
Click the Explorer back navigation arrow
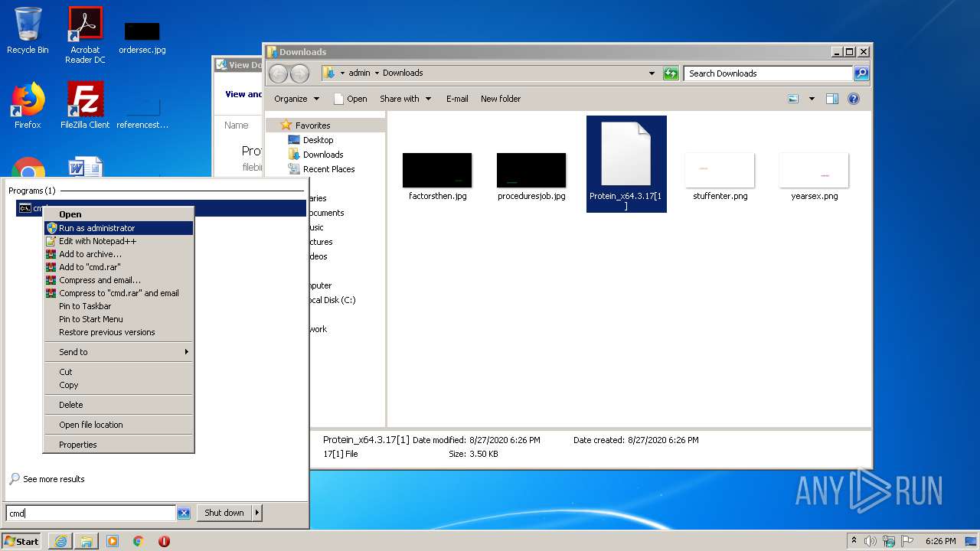pos(279,73)
